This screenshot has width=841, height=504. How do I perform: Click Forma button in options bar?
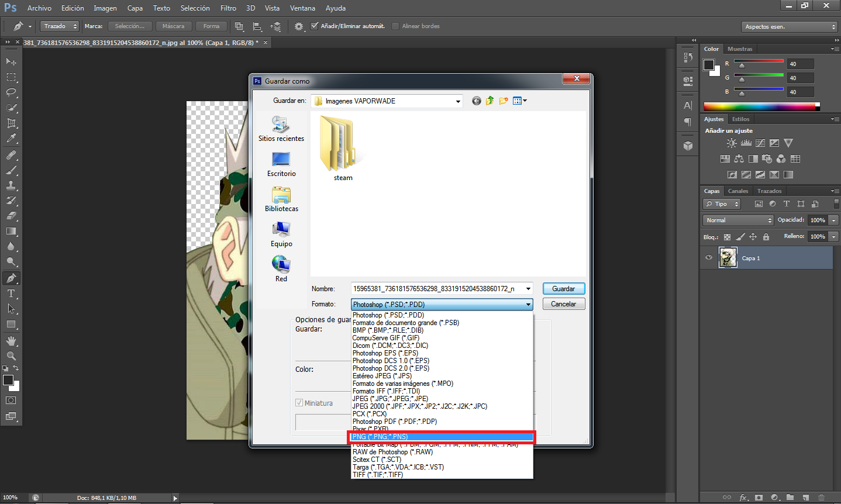pos(212,26)
